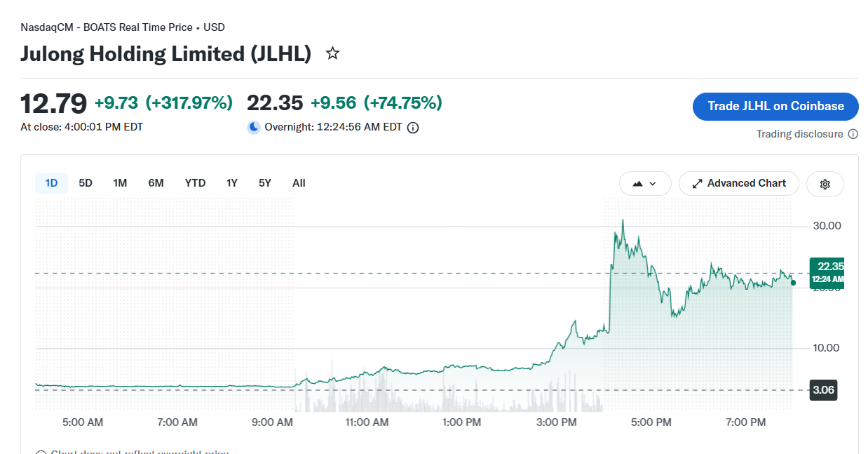
Task: Click the Trading disclosure info icon
Action: pos(853,134)
